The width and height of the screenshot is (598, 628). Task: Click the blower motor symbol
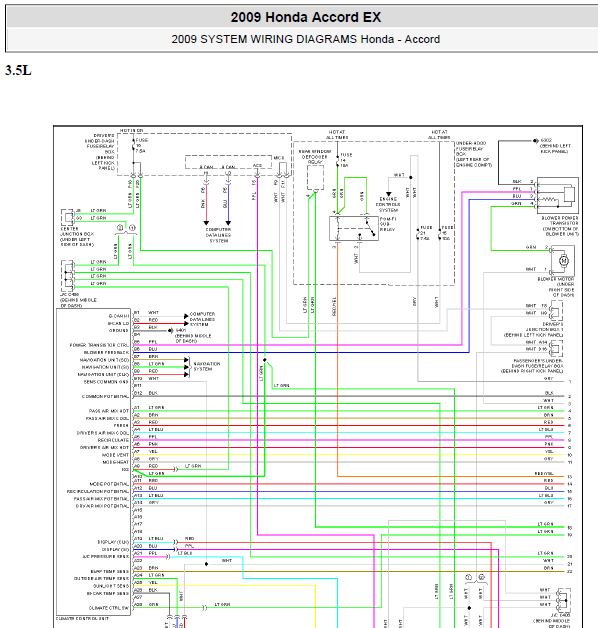pos(563,261)
